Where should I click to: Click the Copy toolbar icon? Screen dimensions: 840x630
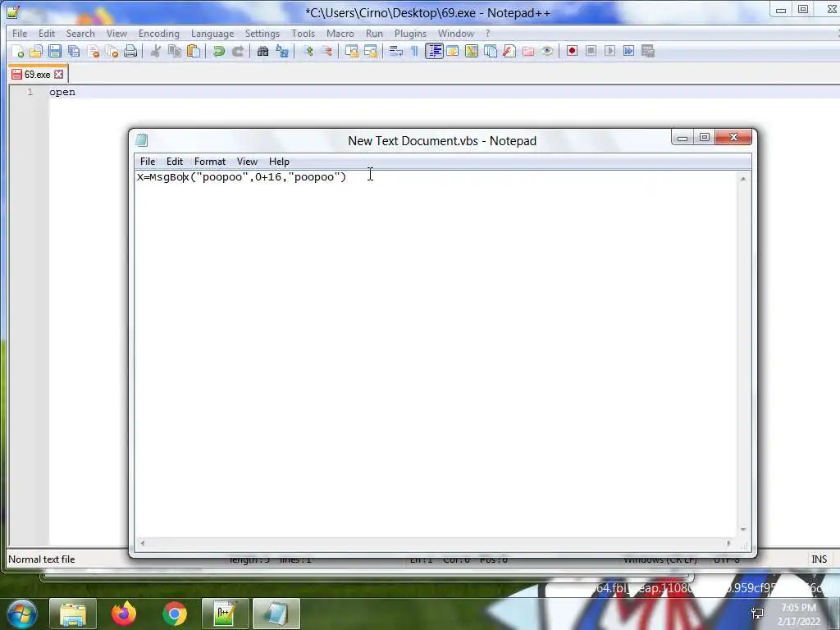coord(175,52)
